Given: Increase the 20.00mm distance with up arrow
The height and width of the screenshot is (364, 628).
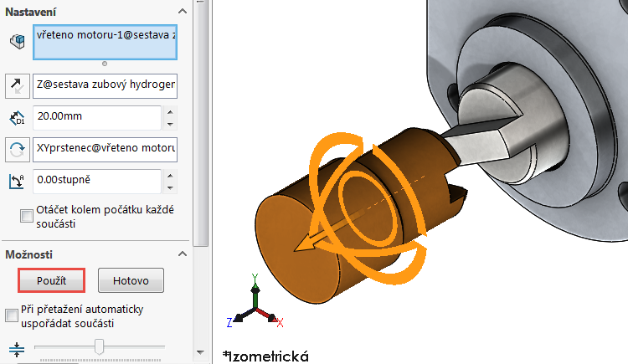Looking at the screenshot, I should click(x=170, y=112).
